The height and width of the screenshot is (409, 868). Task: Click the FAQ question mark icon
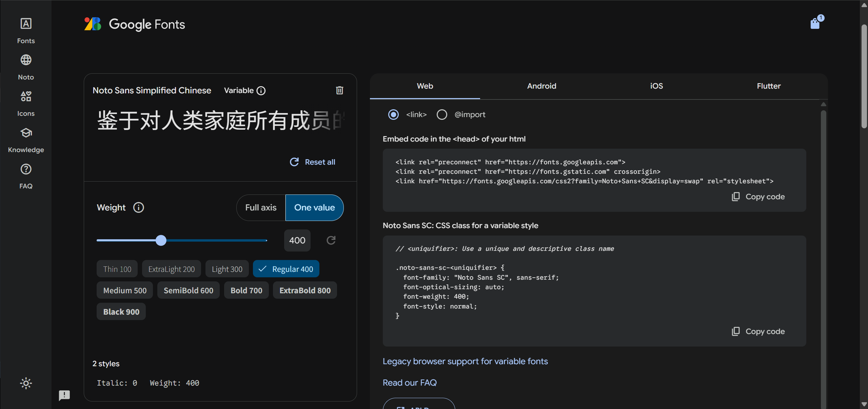point(26,169)
